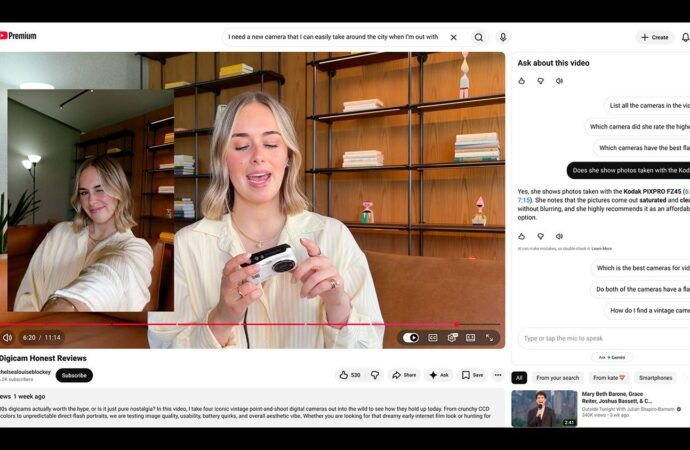Screen dimensions: 690x450
Task: Select 'How do I find a vintage' suggestion
Action: click(647, 310)
